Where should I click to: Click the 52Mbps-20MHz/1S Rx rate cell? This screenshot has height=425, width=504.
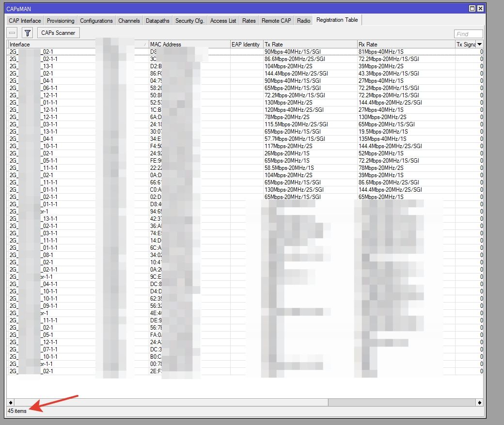(x=381, y=153)
